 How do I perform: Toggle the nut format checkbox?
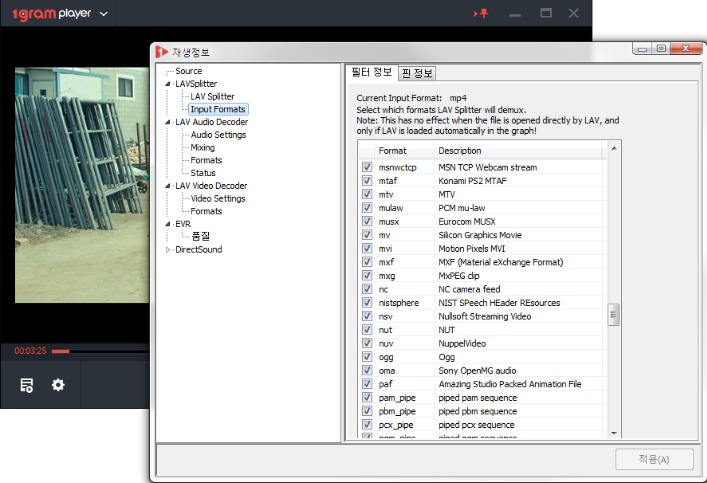367,329
